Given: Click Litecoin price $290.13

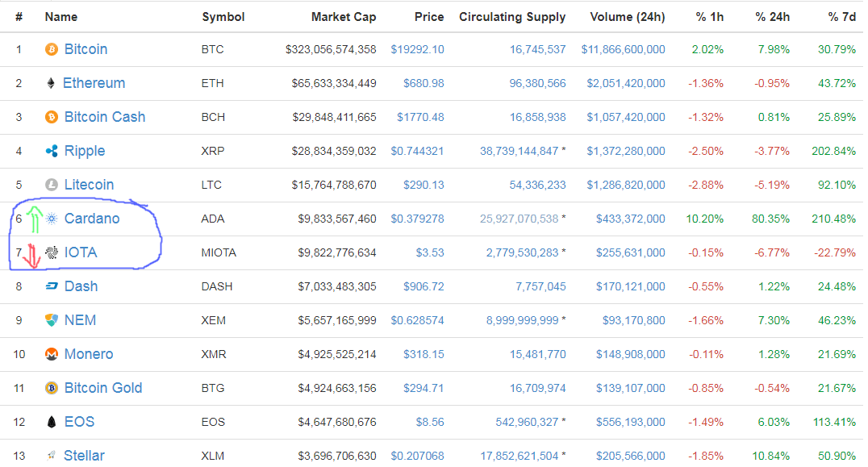Looking at the screenshot, I should (424, 185).
